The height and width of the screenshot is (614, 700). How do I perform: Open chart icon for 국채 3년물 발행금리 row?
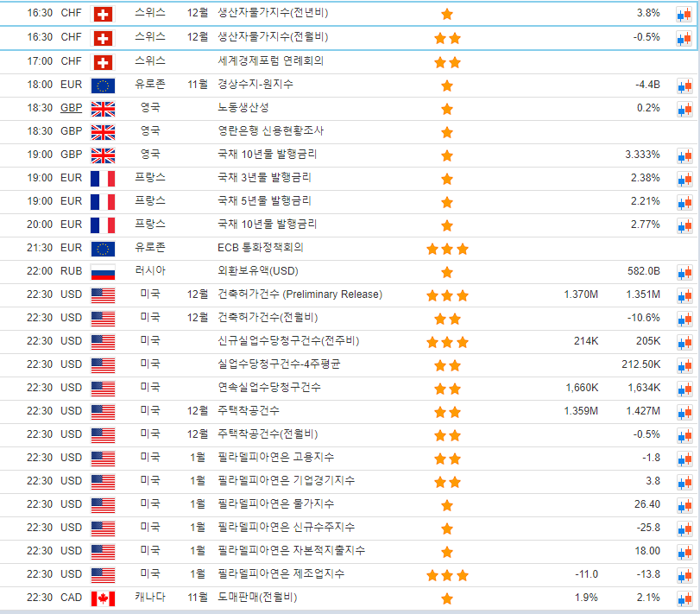pyautogui.click(x=684, y=179)
